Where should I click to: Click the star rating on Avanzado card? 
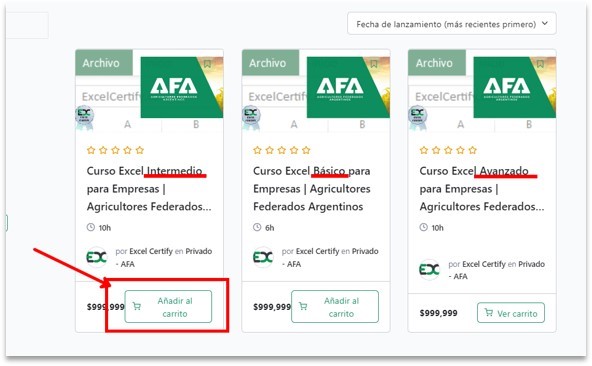pos(448,150)
